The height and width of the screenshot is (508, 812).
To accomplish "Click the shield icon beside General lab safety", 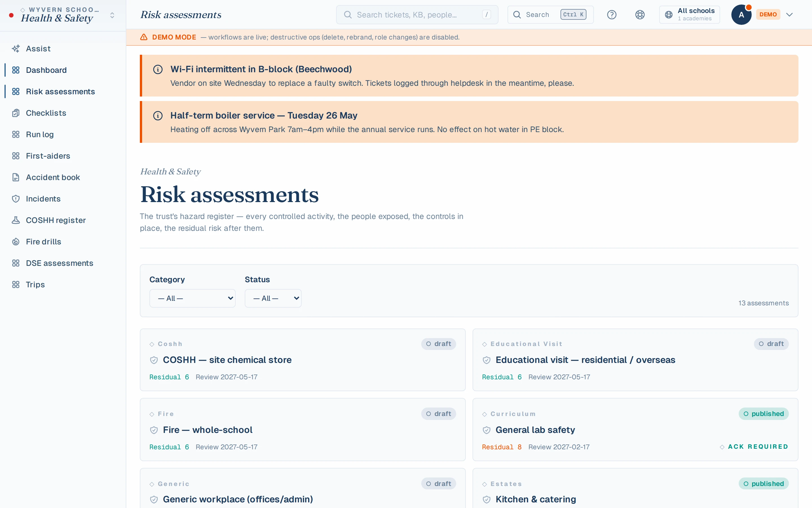I will [487, 430].
